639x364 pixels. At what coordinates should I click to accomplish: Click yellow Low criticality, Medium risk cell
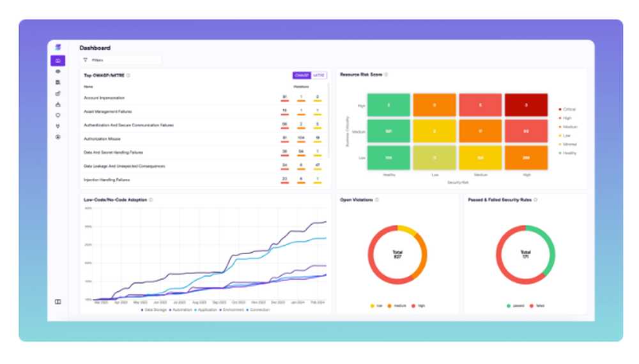480,158
